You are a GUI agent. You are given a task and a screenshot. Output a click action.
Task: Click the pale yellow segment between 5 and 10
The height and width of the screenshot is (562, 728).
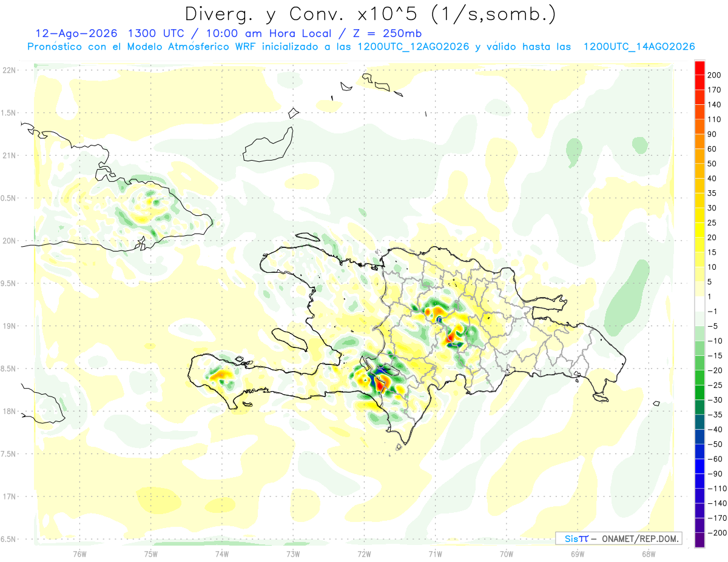click(699, 274)
